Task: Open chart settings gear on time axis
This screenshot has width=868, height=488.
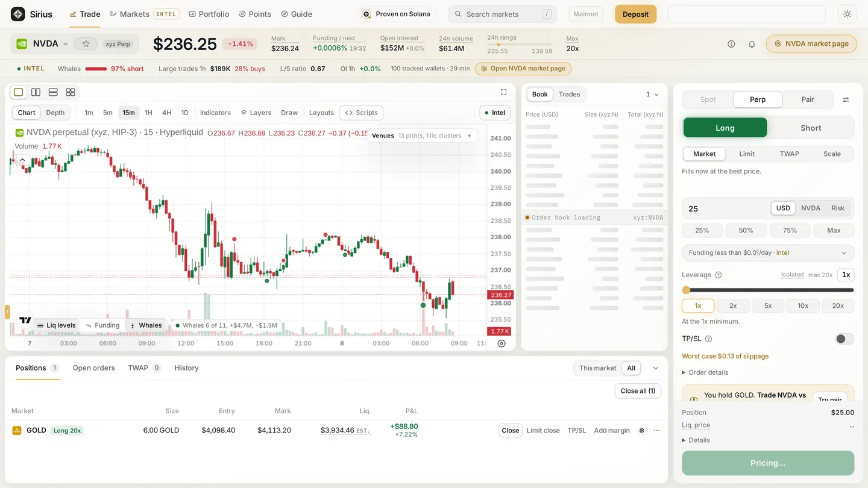Action: click(x=502, y=343)
